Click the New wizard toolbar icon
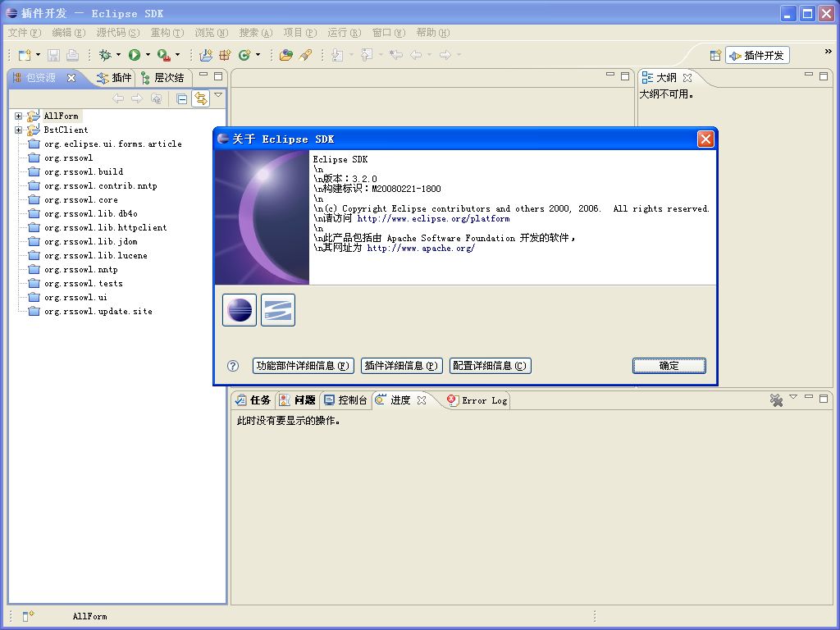The image size is (840, 630). pos(24,55)
